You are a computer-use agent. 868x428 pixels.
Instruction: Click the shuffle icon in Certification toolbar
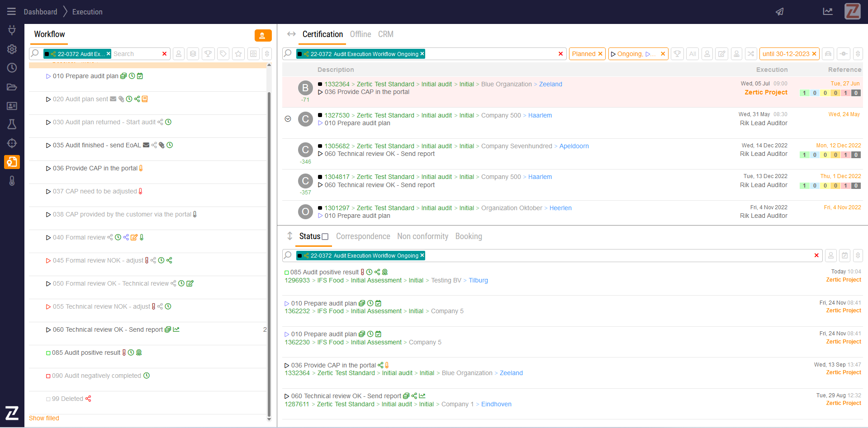pos(751,54)
